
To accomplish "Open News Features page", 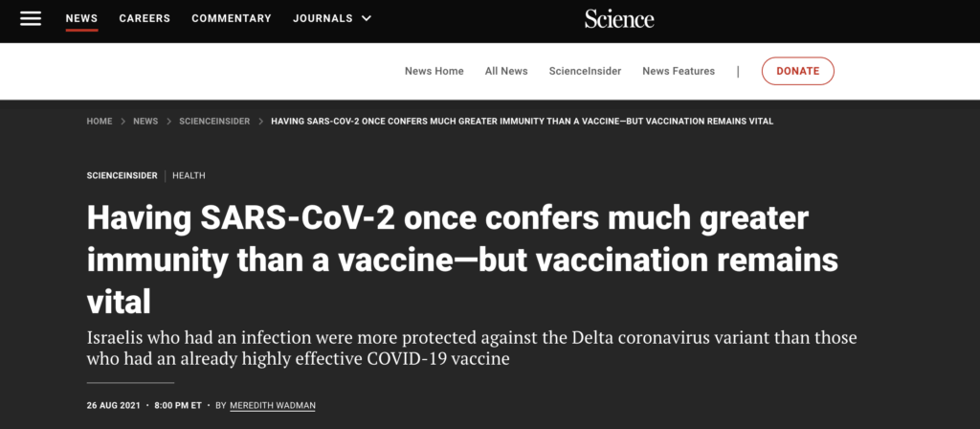I will click(679, 71).
